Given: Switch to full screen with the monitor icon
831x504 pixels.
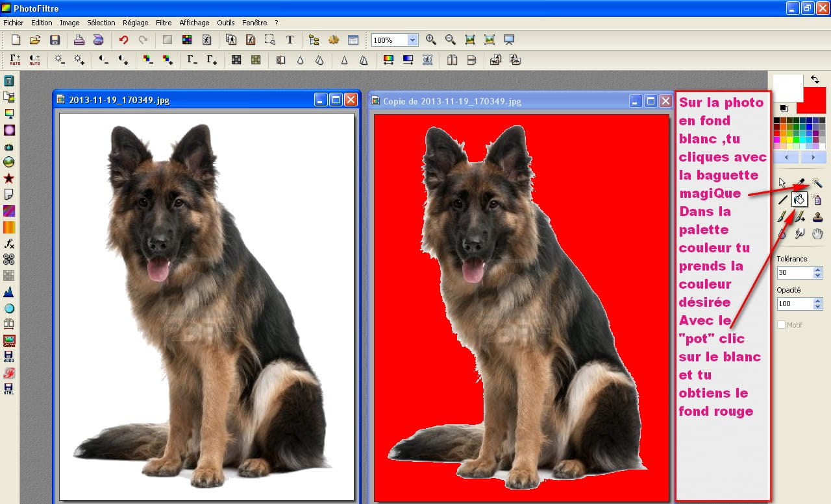Looking at the screenshot, I should (x=509, y=40).
